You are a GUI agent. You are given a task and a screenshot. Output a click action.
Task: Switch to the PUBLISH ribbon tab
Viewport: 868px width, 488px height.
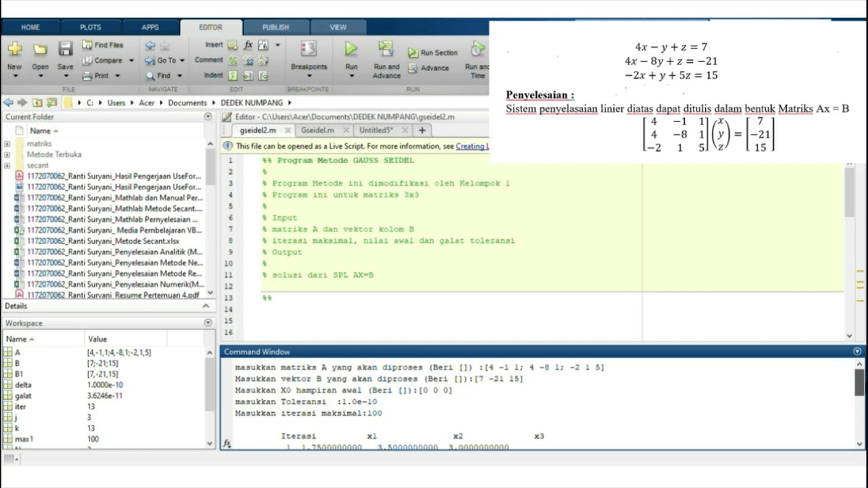(276, 27)
